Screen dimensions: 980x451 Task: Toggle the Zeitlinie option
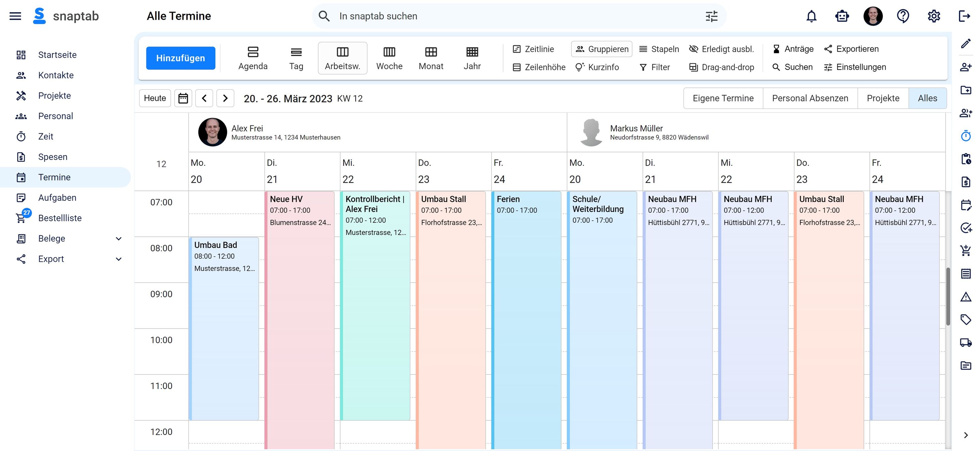click(x=533, y=49)
